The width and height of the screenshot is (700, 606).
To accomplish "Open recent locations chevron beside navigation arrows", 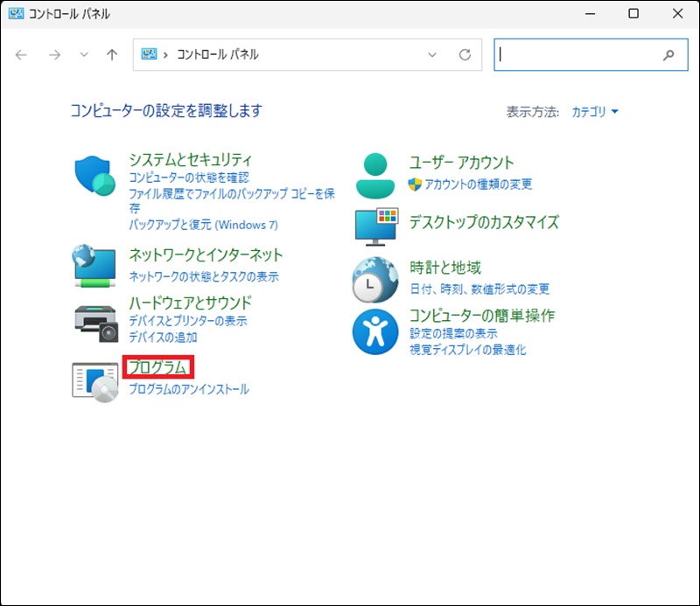I will point(84,54).
